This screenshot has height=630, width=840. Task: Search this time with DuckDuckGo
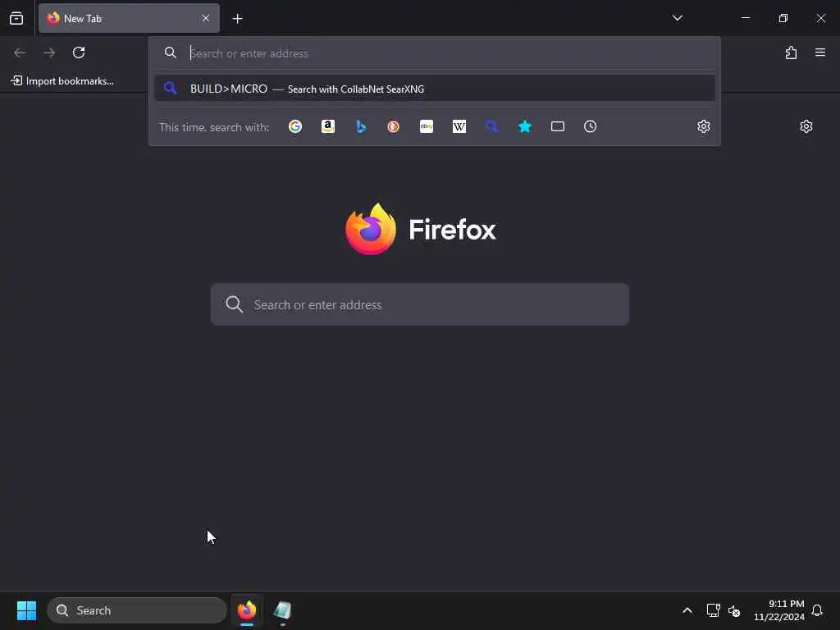[x=393, y=126]
